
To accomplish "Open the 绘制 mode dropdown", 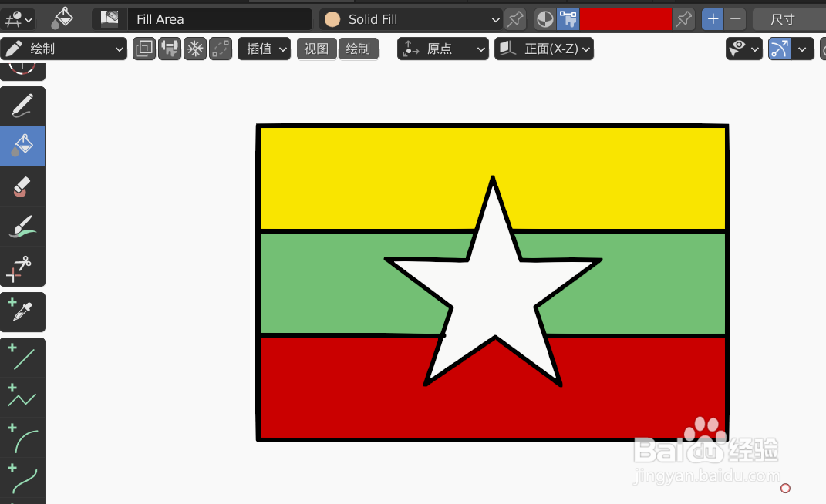I will pyautogui.click(x=64, y=49).
